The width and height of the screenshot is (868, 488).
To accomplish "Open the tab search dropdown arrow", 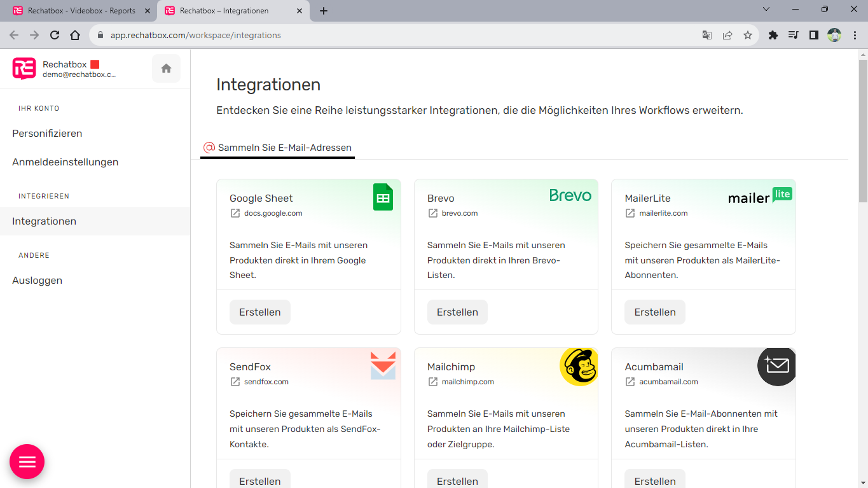I will pos(766,10).
